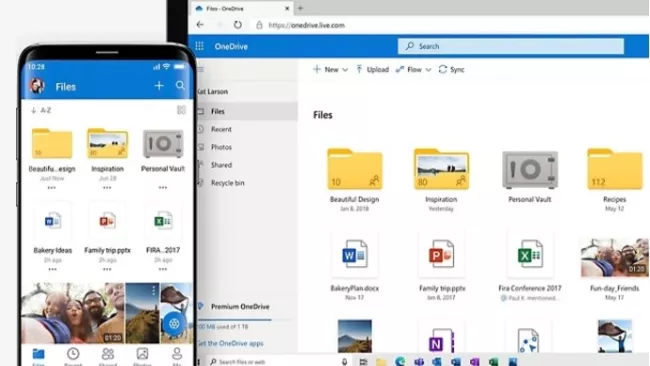Viewport: 650px width, 366px height.
Task: Open more options under FIRA...2017
Action: tap(163, 269)
